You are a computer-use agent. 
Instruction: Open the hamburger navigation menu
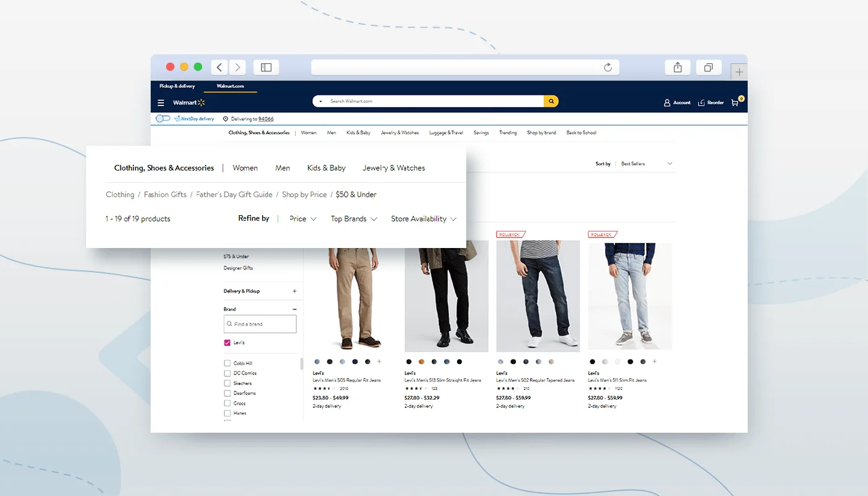click(161, 102)
